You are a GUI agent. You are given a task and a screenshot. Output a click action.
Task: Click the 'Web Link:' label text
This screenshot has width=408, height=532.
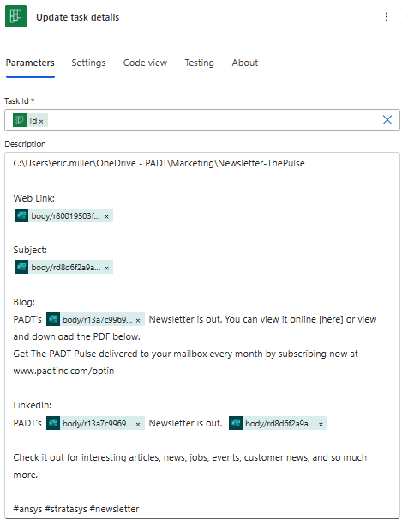tap(34, 198)
